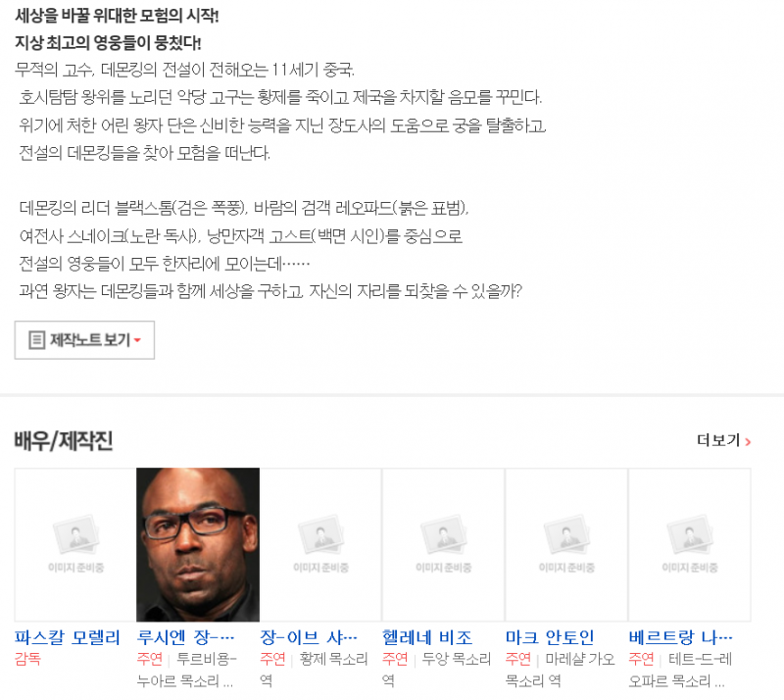
Task: Click 장-이브 샤 placeholder image icon
Action: coord(320,536)
